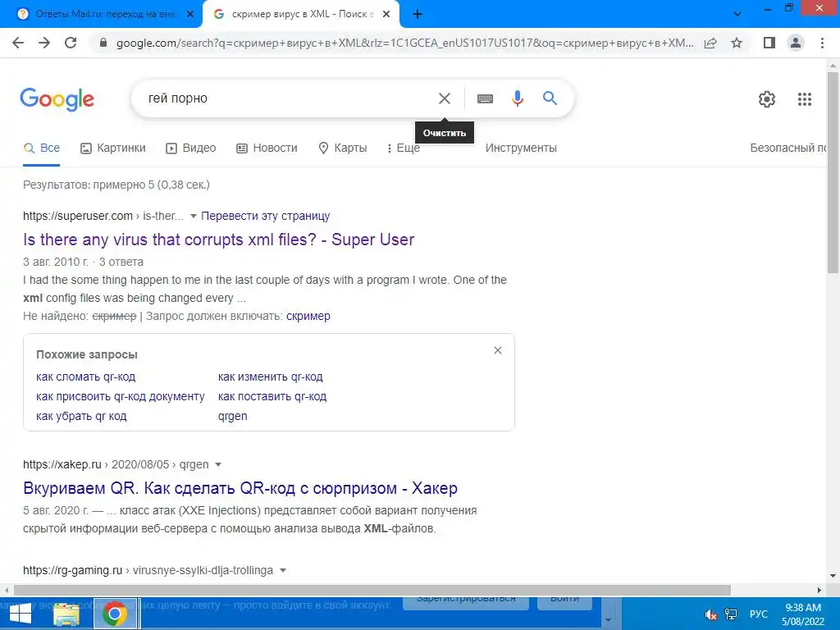The image size is (840, 630).
Task: Open the Windows Start menu
Action: click(21, 614)
